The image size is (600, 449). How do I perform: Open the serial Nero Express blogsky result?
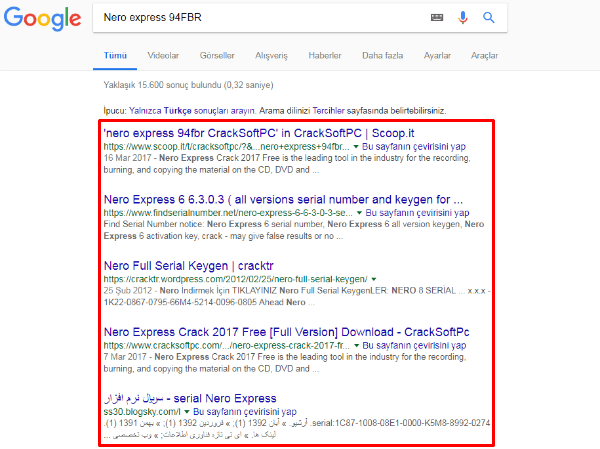[x=190, y=398]
